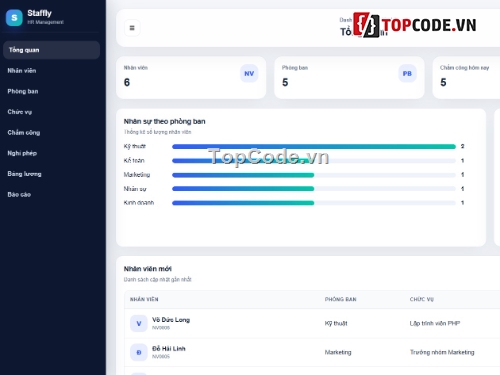Click the Đ avatar of Đỗ Hải Linh
The image size is (500, 375).
click(139, 352)
